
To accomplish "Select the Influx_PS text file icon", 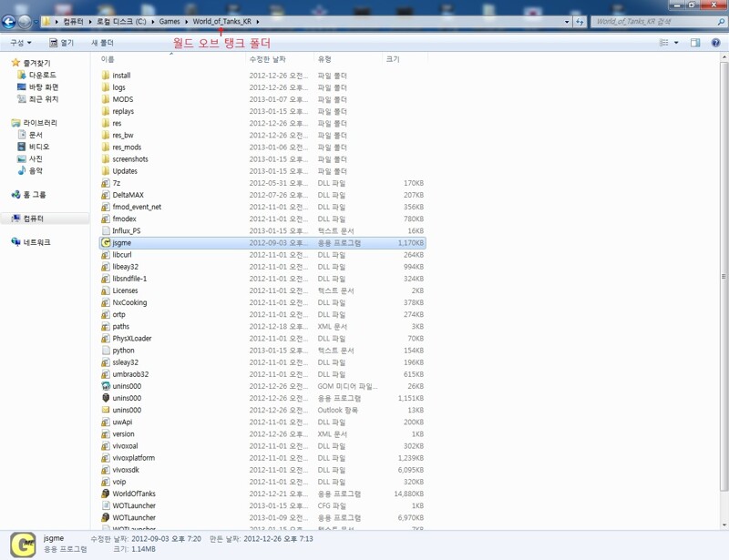I will [106, 230].
